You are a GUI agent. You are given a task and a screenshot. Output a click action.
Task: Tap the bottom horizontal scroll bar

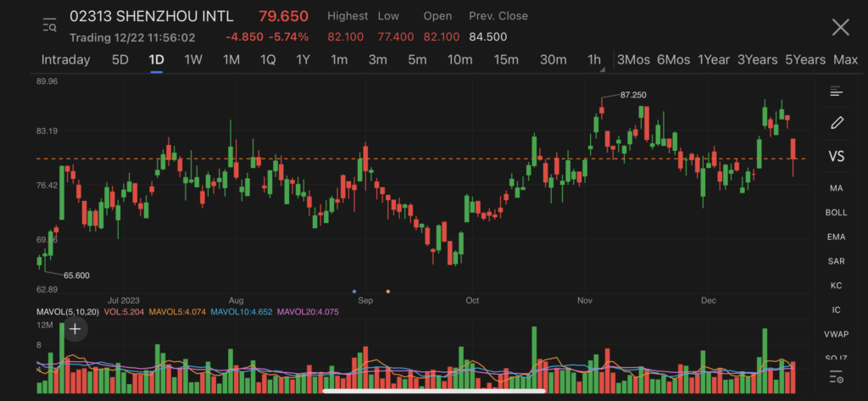[x=434, y=391]
